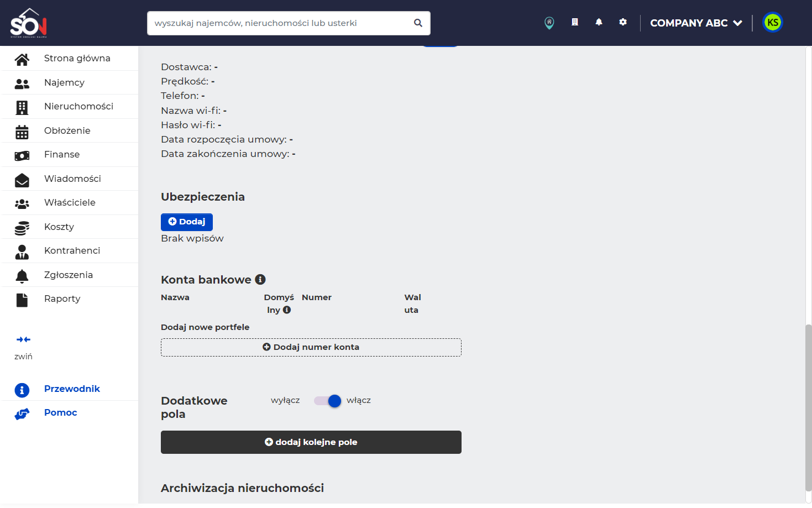This screenshot has height=508, width=812.
Task: Click the Koszty coins icon
Action: 22,228
